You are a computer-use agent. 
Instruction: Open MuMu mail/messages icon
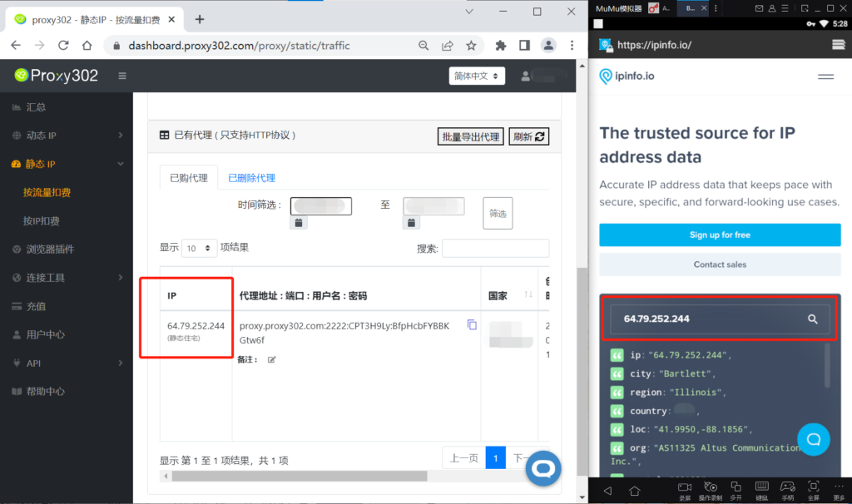tap(759, 8)
